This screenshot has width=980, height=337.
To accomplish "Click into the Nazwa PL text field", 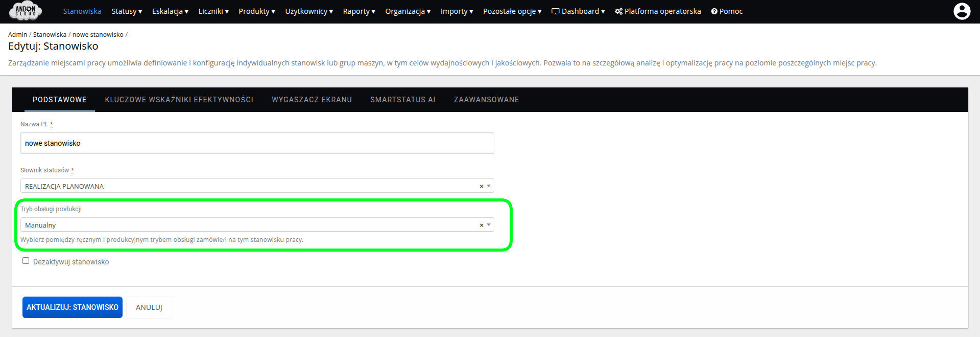I will (257, 143).
